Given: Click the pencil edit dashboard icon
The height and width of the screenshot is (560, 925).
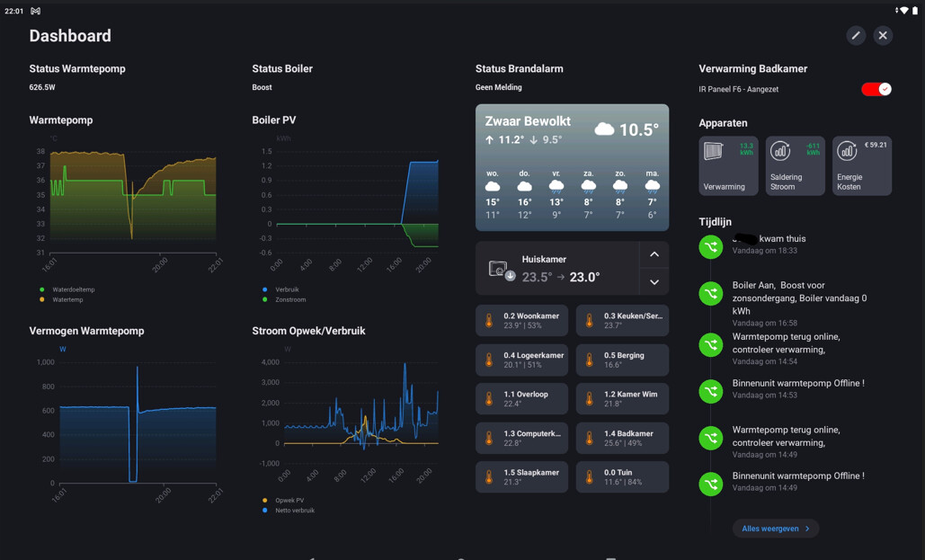Looking at the screenshot, I should pyautogui.click(x=856, y=35).
